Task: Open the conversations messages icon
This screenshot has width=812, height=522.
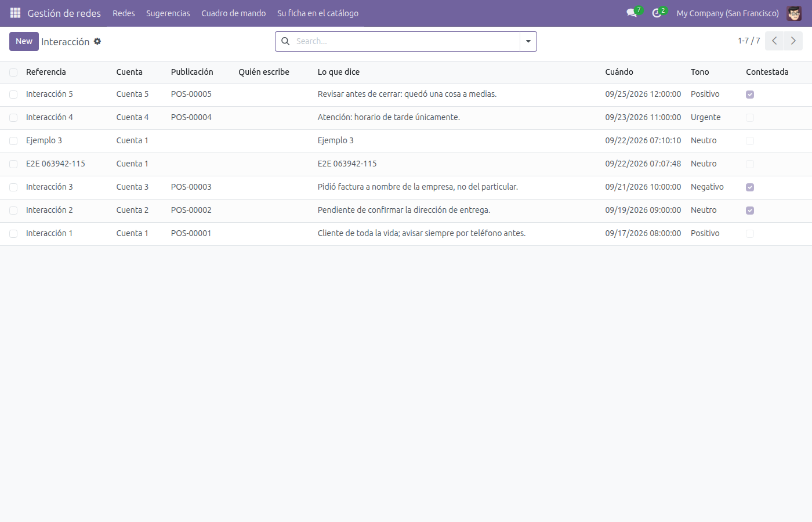Action: pos(632,13)
